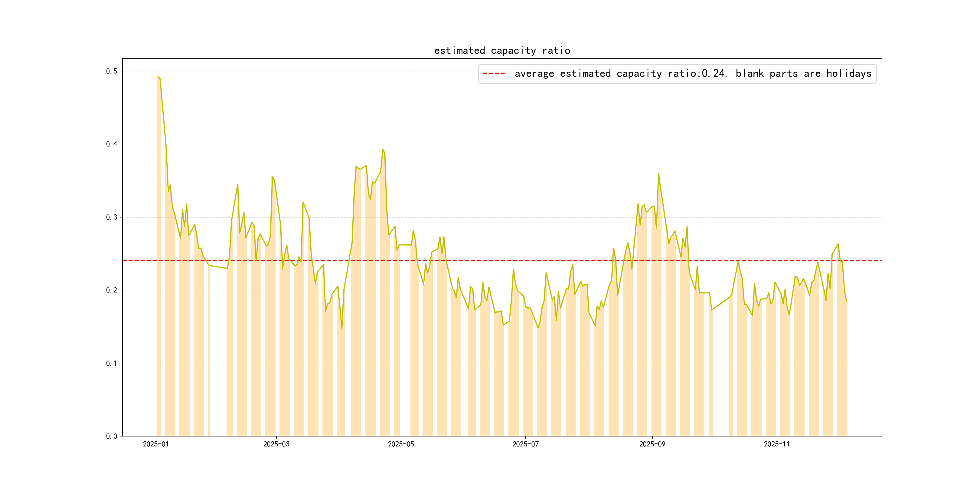Click the final data point in December
The width and height of the screenshot is (980, 490).
[847, 301]
